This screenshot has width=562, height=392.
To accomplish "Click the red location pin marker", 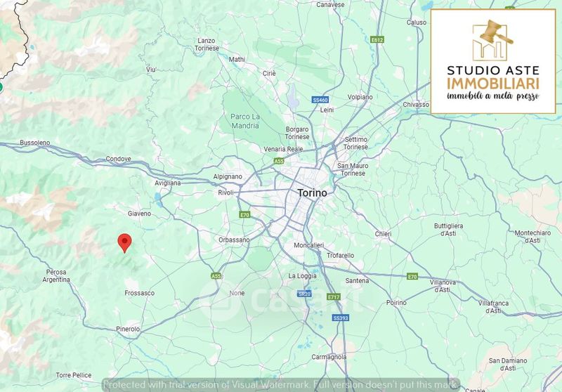I will click(x=125, y=243).
